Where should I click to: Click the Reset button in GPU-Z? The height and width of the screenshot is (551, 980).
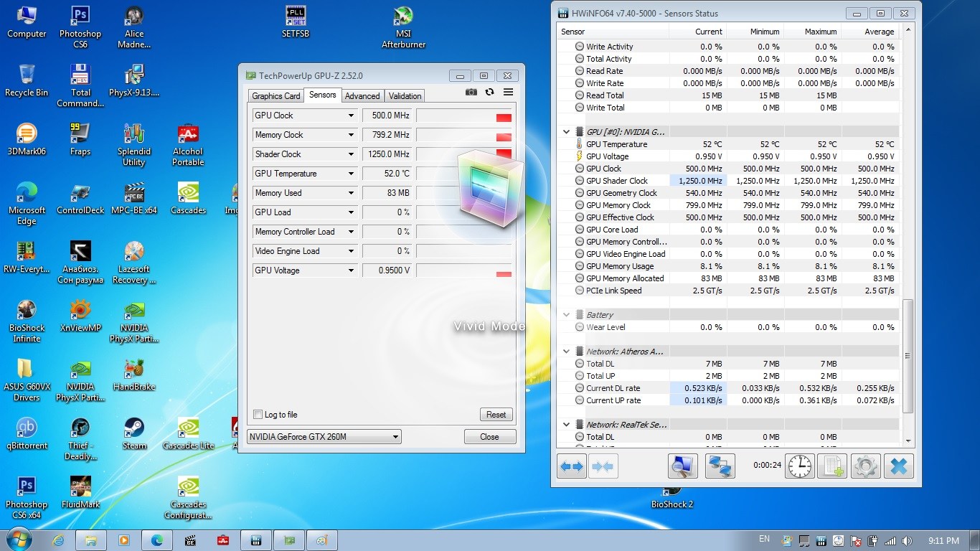point(496,415)
